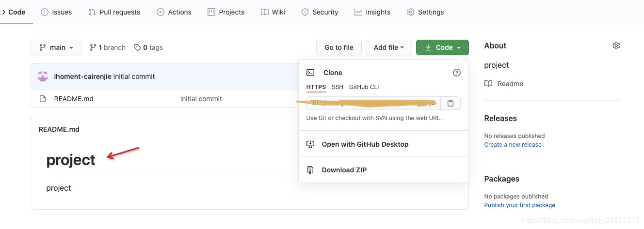This screenshot has width=644, height=229.
Task: View the 1 branch link
Action: tap(108, 47)
